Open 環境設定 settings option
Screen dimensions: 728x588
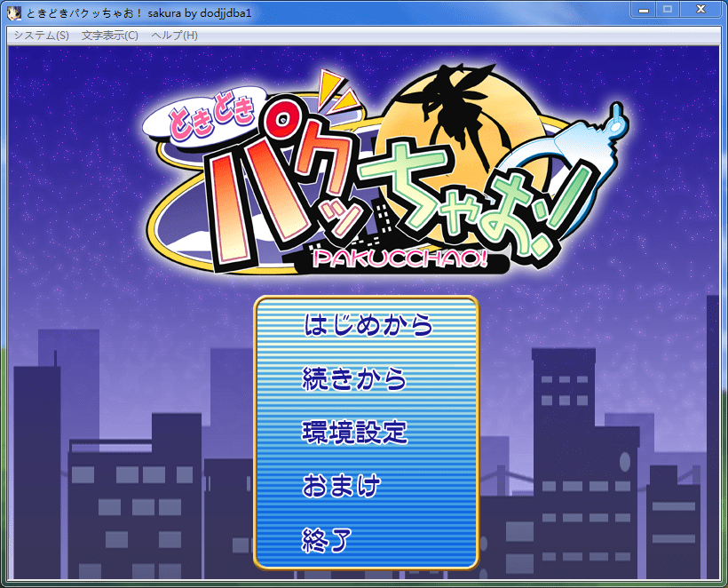click(x=355, y=433)
